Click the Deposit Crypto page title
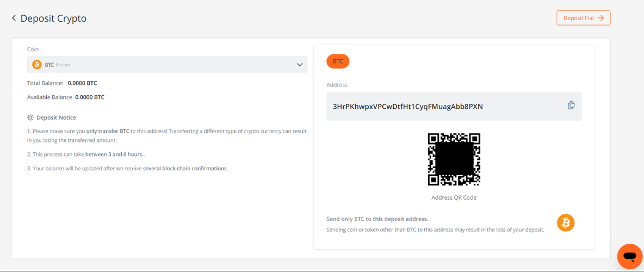Viewport: 644px width, 272px height. click(x=53, y=18)
